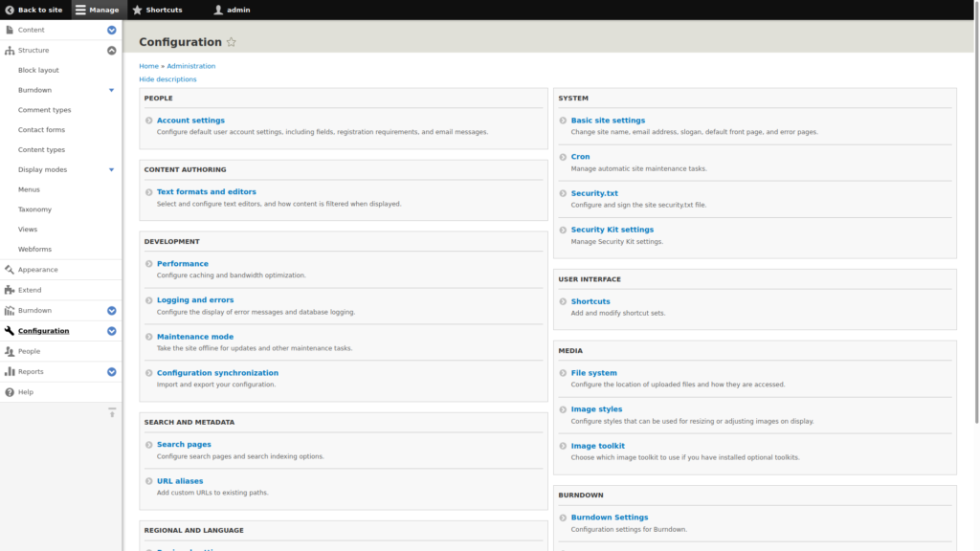This screenshot has width=980, height=551.
Task: Click arrow icon beside Performance
Action: coord(148,264)
